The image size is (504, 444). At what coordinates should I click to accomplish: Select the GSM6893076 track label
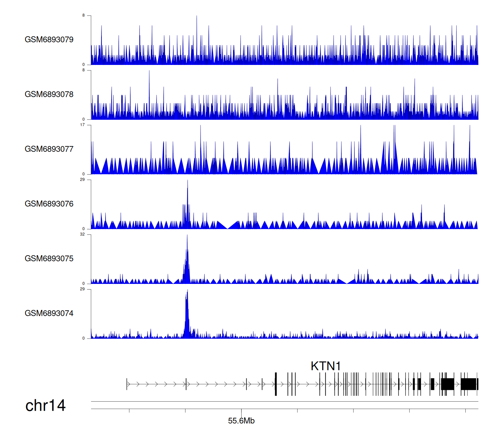coord(49,204)
